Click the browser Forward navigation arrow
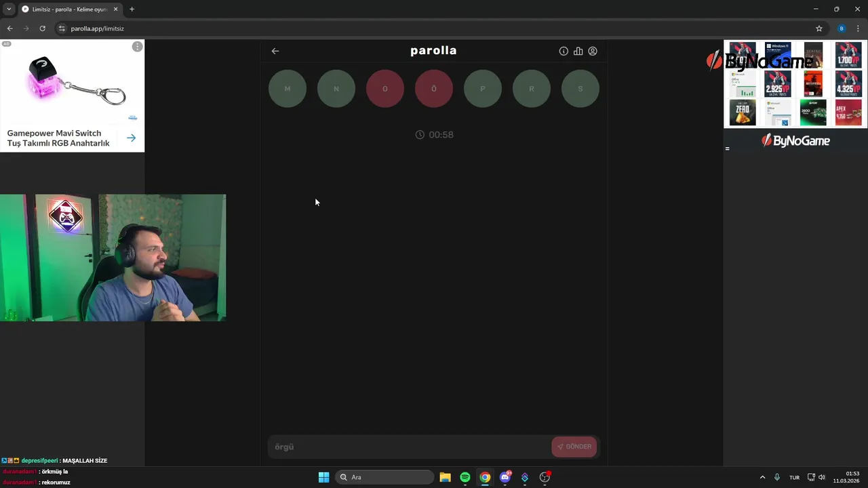This screenshot has width=868, height=488. [26, 28]
